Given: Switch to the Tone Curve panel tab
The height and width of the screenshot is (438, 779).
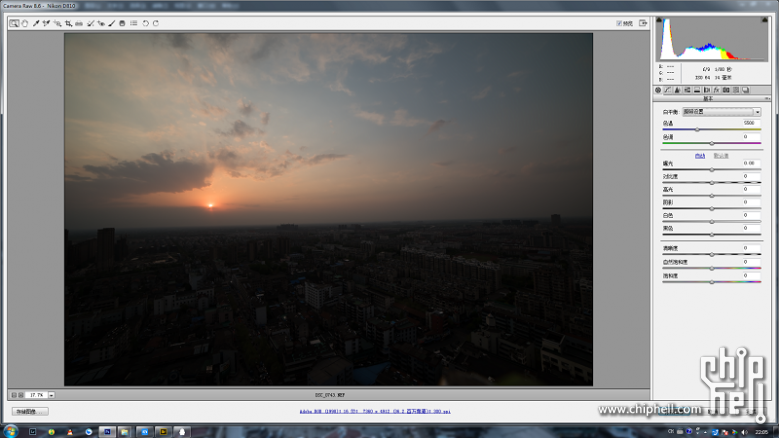Looking at the screenshot, I should (x=668, y=90).
